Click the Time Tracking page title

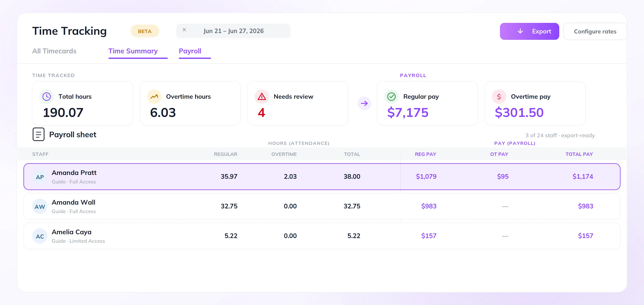[69, 31]
